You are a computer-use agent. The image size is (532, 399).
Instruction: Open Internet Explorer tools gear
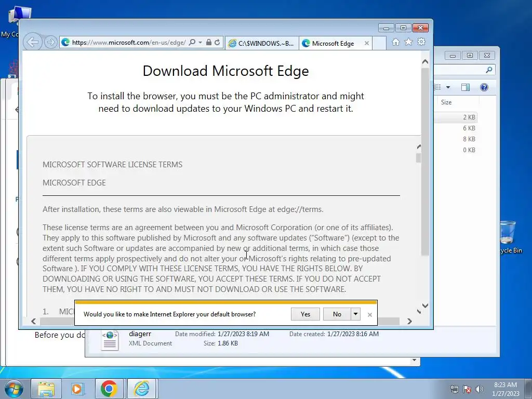(x=421, y=42)
